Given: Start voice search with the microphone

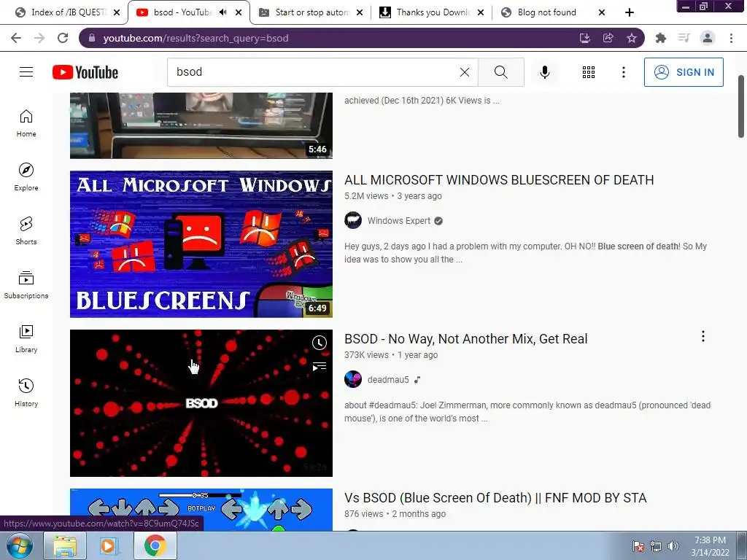Looking at the screenshot, I should pyautogui.click(x=544, y=72).
